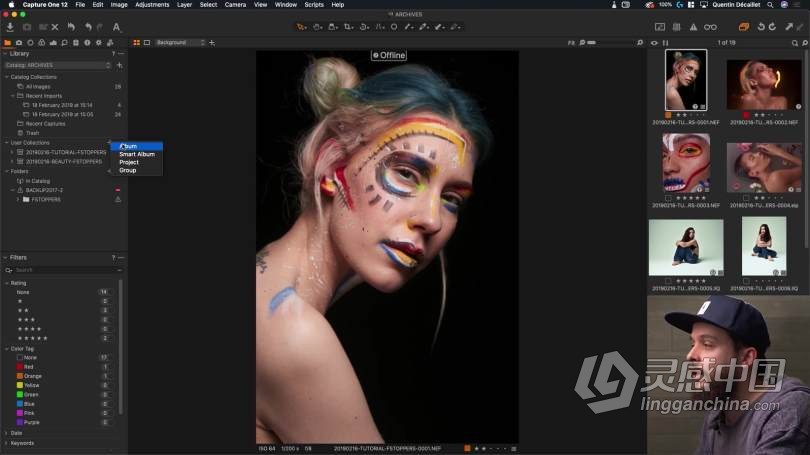Click the grid multi-view icon above viewer
810x455 pixels.
pyautogui.click(x=137, y=43)
